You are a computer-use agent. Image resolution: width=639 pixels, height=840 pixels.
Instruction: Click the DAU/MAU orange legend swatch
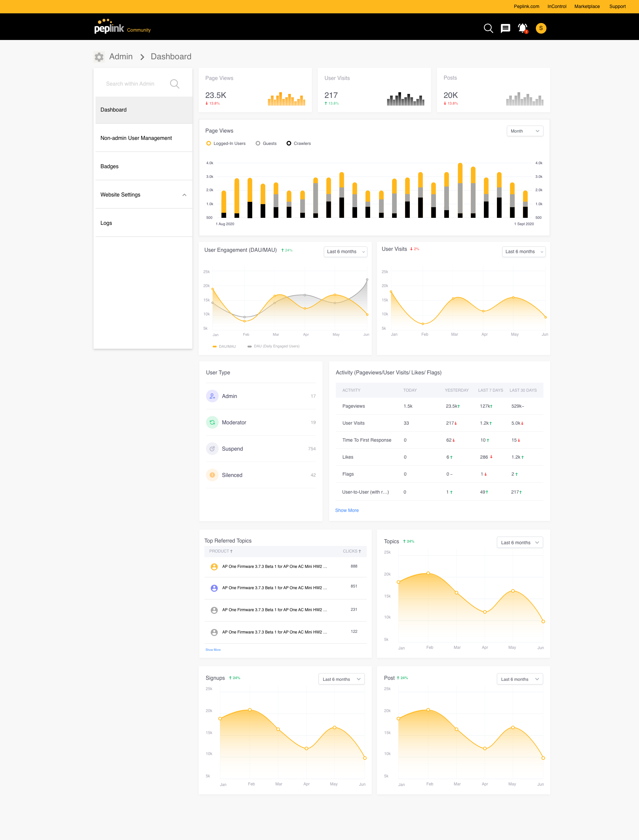click(215, 346)
